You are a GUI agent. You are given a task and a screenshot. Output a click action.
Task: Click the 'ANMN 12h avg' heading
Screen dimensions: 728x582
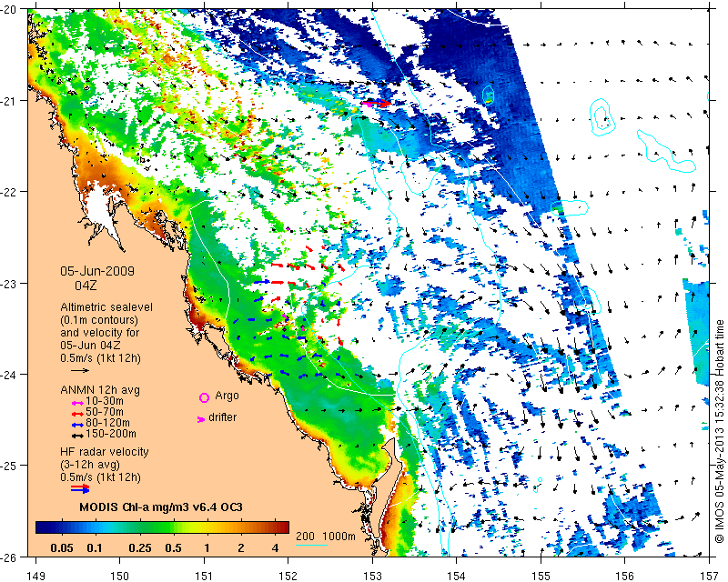click(100, 390)
